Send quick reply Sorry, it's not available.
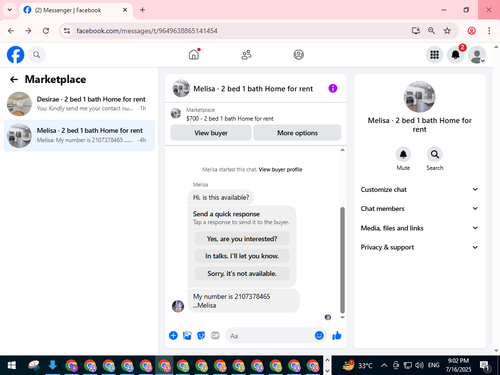The image size is (500, 375). tap(242, 273)
